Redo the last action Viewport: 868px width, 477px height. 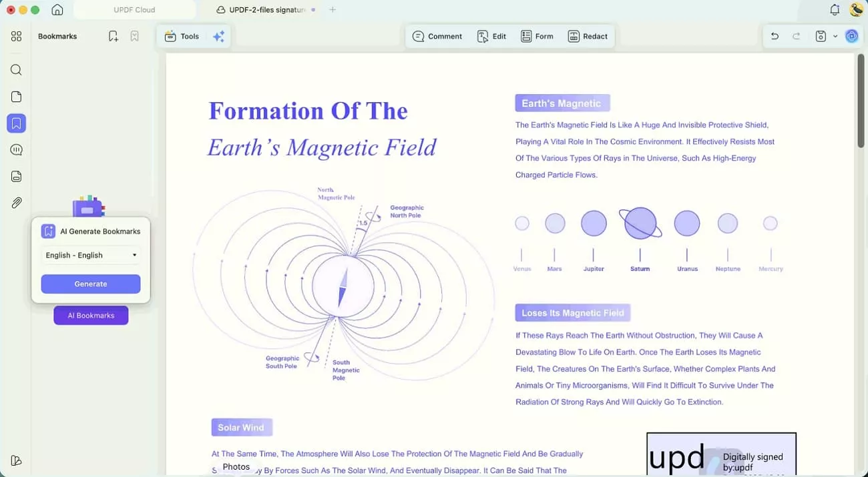tap(795, 36)
